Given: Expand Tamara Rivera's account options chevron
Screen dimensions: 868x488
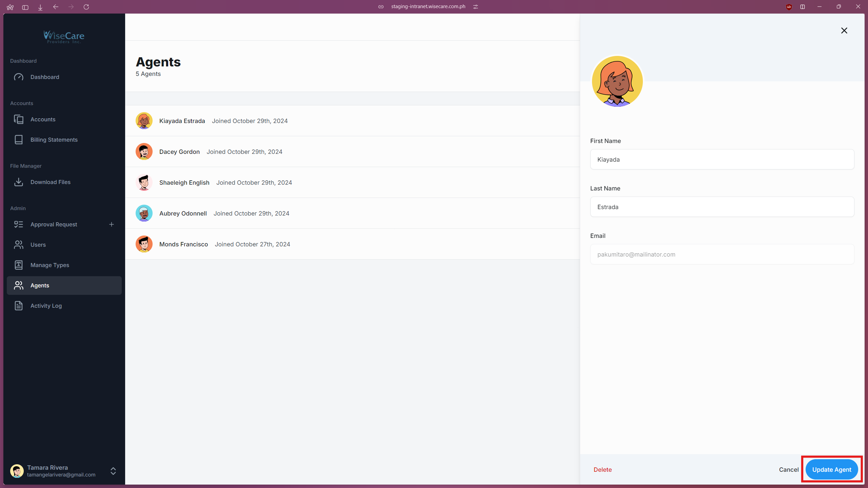Looking at the screenshot, I should point(113,471).
